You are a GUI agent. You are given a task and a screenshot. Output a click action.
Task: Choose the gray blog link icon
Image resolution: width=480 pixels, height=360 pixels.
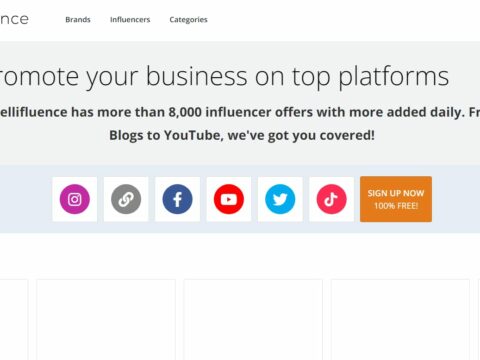126,199
